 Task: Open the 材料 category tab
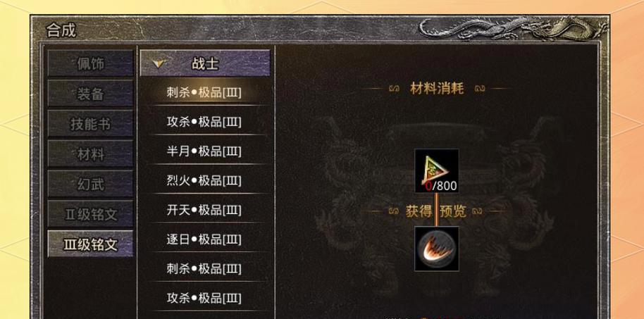pos(90,154)
